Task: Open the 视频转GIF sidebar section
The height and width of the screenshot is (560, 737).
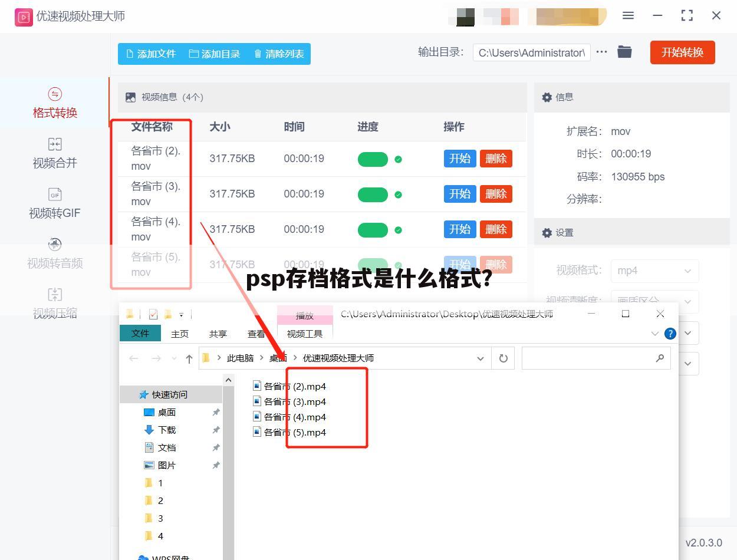Action: pos(55,203)
